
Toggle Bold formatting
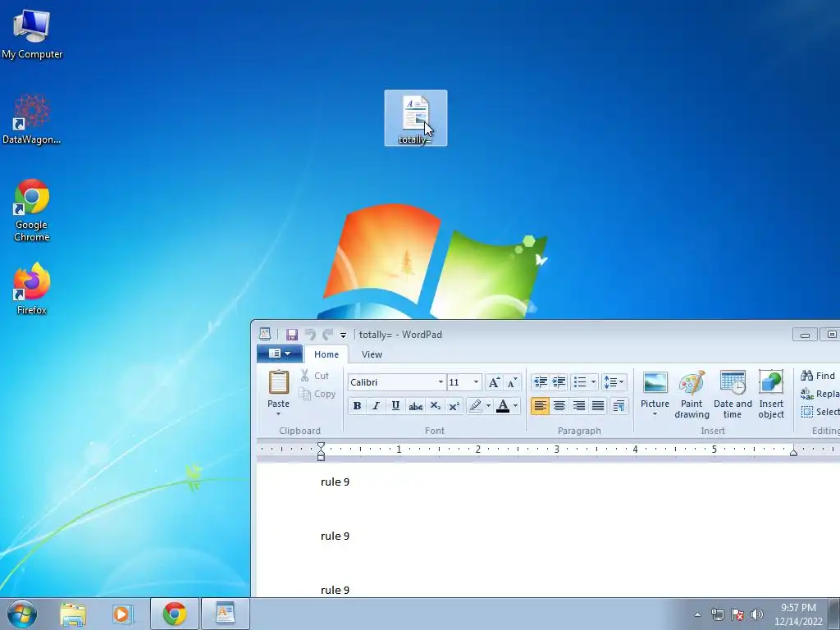(x=357, y=405)
